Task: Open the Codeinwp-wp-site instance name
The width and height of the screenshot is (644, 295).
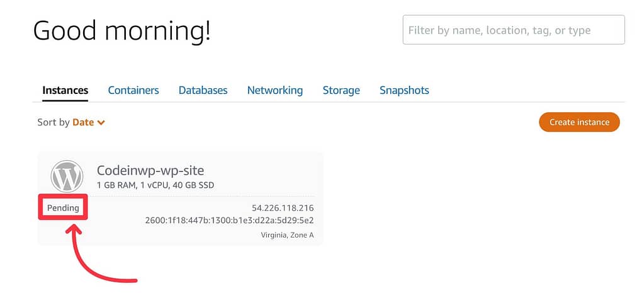Action: pos(150,170)
